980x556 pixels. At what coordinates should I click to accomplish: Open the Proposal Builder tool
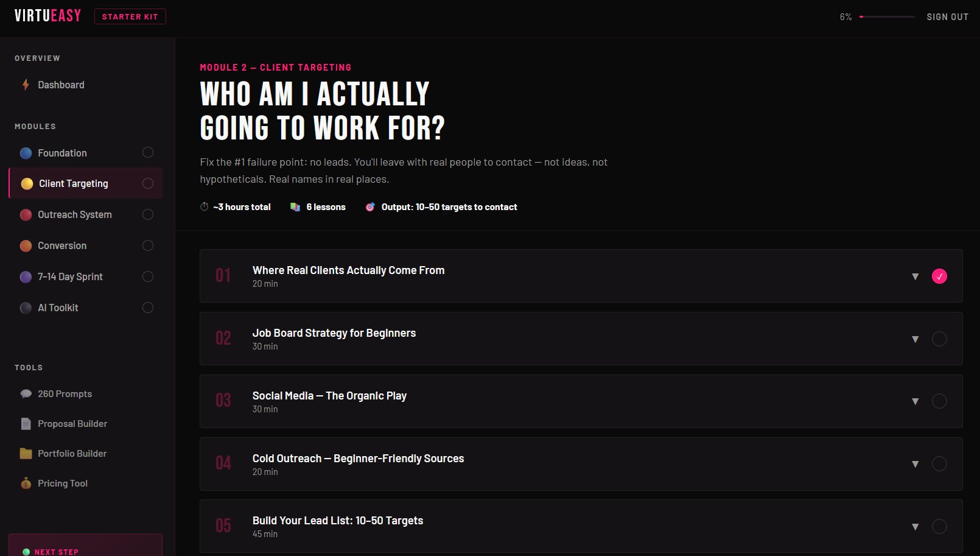pyautogui.click(x=86, y=423)
